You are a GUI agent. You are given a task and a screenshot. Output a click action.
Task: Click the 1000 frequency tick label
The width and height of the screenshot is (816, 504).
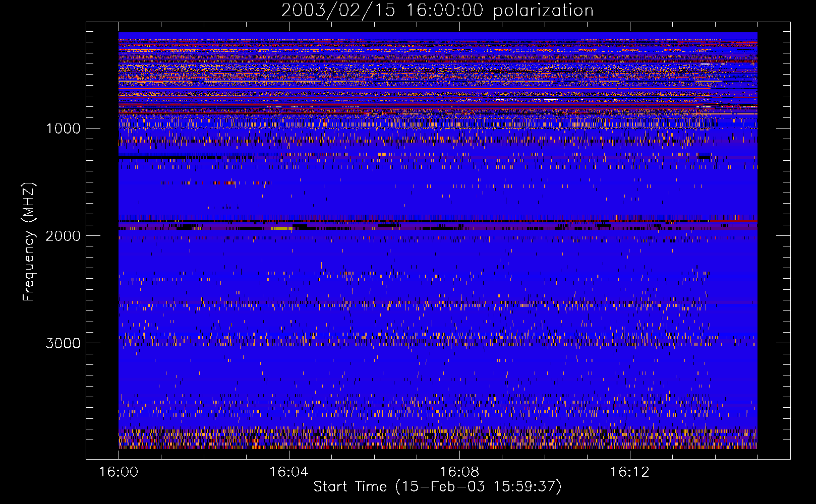tap(63, 129)
